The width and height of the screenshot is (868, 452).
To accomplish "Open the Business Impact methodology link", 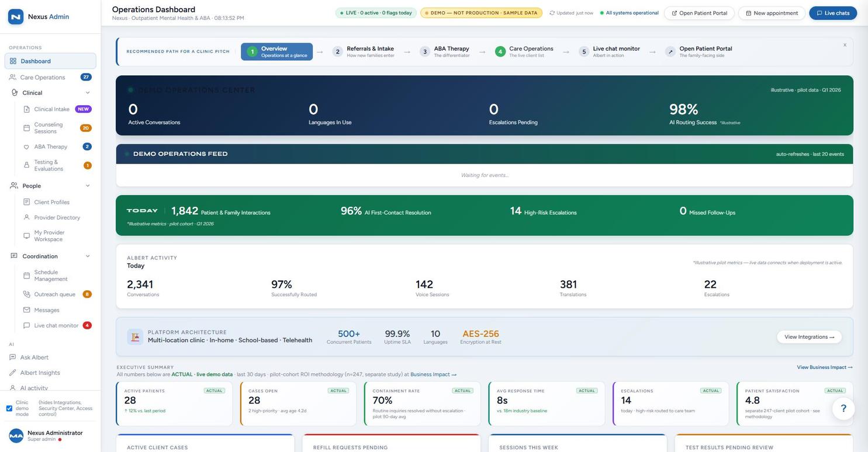I will click(433, 374).
